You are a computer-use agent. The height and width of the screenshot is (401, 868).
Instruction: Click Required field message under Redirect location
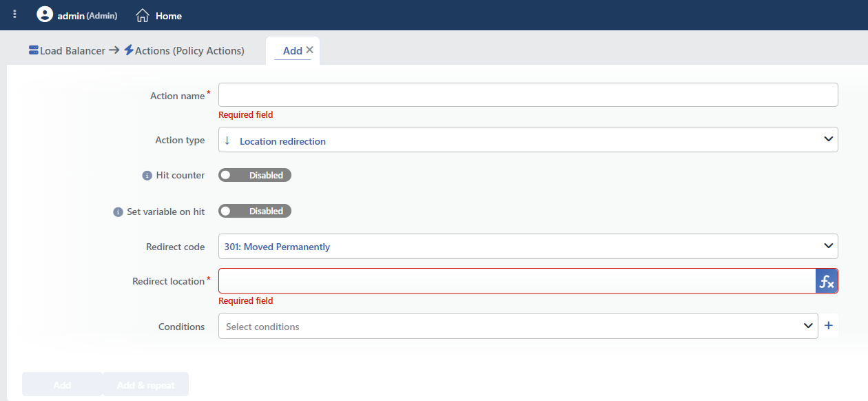pos(246,301)
